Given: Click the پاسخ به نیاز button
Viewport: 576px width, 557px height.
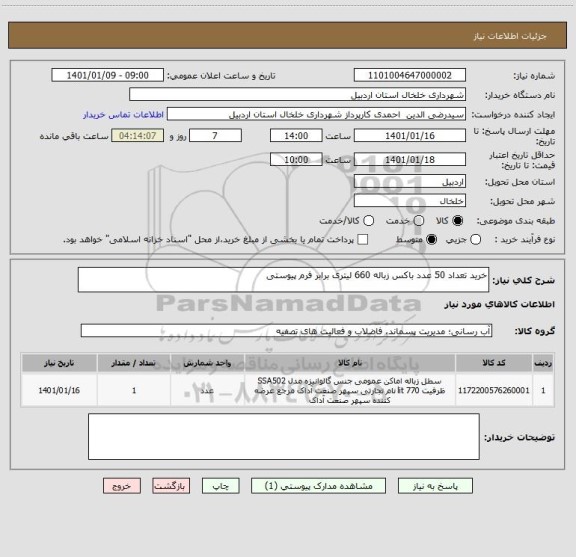Looking at the screenshot, I should [435, 486].
